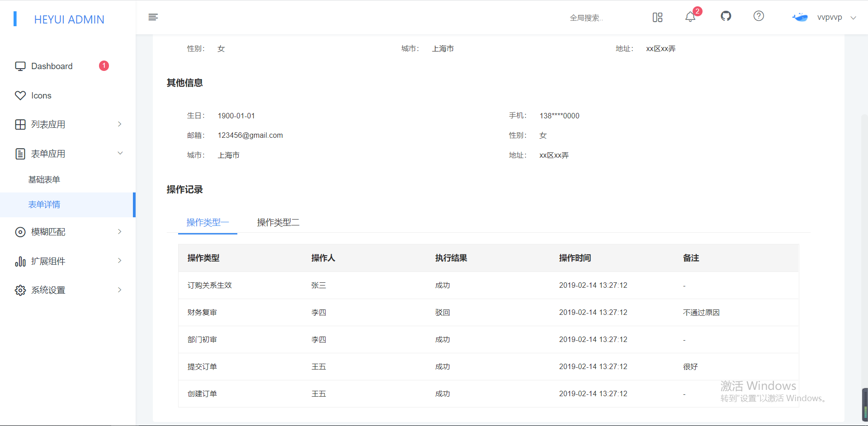Click the 操作人 column header

(x=323, y=258)
